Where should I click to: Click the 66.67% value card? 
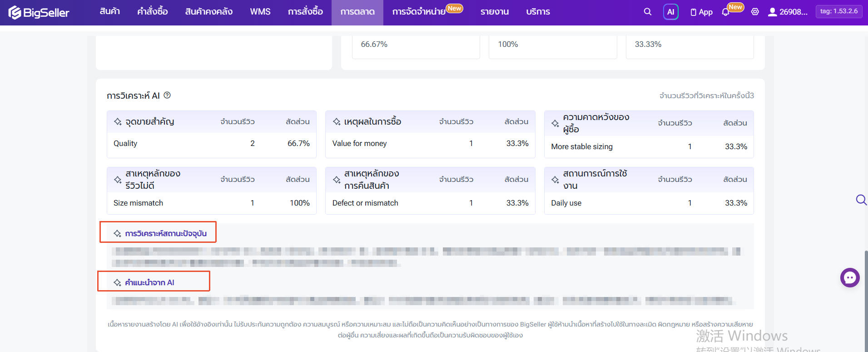tap(416, 47)
